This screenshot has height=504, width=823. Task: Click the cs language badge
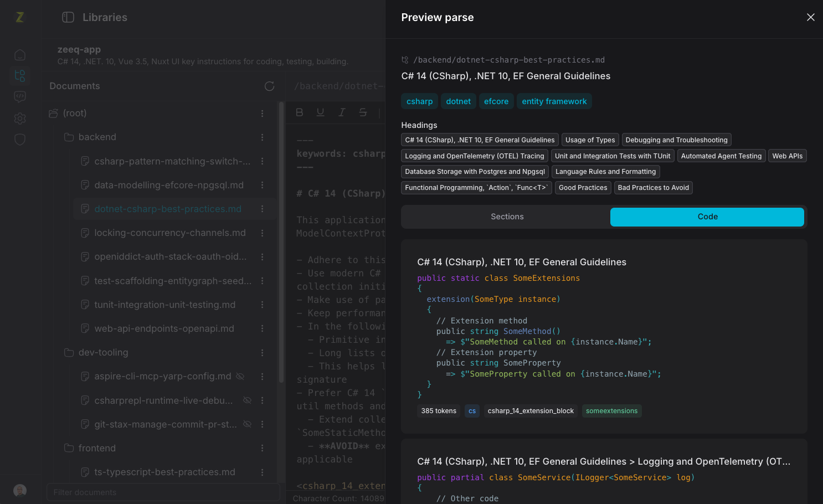472,411
